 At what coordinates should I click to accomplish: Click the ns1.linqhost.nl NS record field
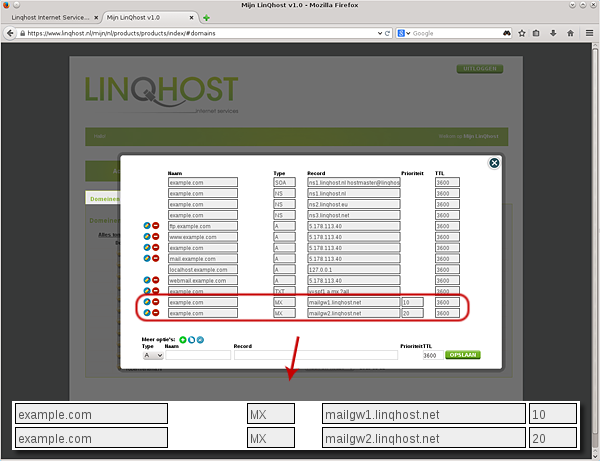354,193
